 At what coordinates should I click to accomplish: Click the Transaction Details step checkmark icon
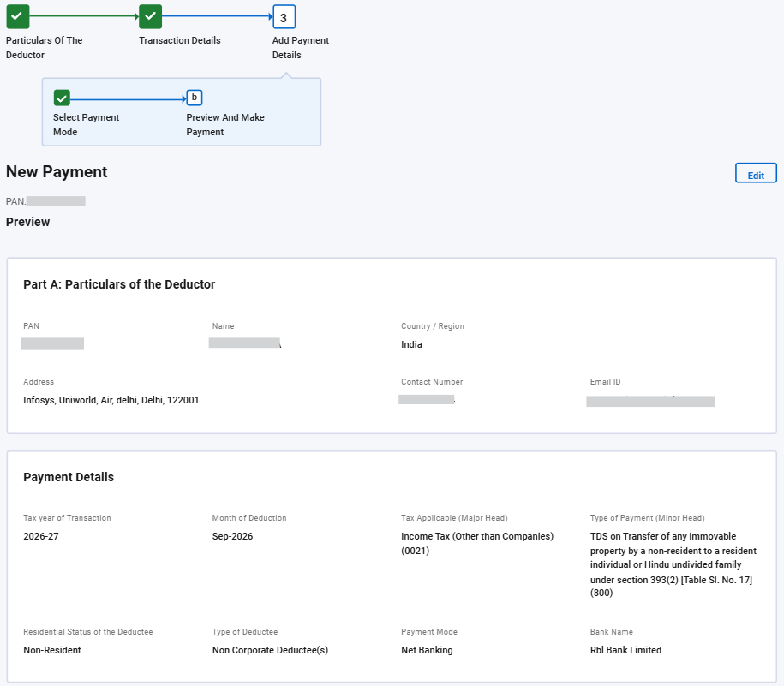coord(151,16)
